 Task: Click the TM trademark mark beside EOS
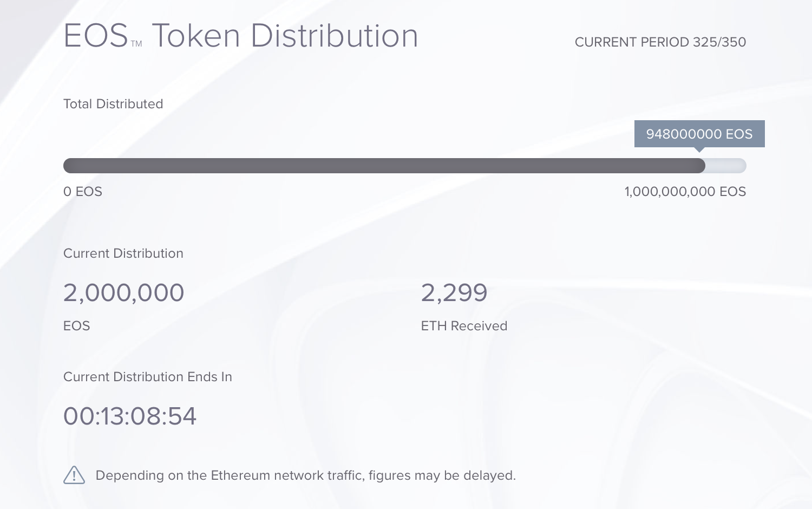coord(136,44)
